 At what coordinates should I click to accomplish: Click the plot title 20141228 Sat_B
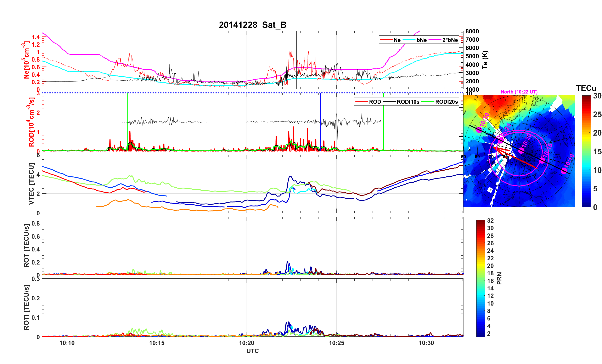click(x=252, y=25)
